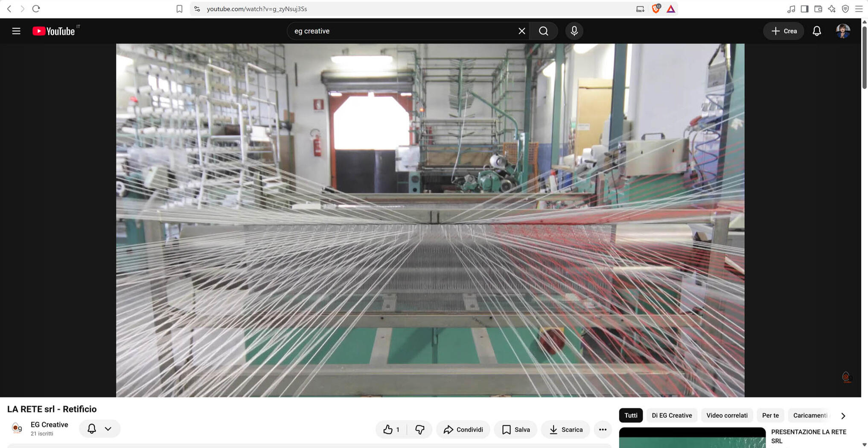868x448 pixels.
Task: Open the Brave Shields lion icon
Action: pos(656,9)
